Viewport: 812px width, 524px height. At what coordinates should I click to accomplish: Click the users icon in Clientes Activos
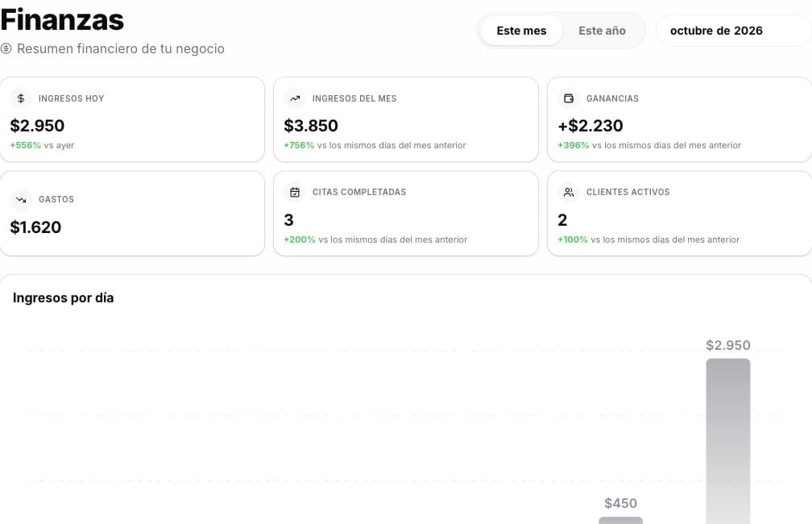point(569,193)
